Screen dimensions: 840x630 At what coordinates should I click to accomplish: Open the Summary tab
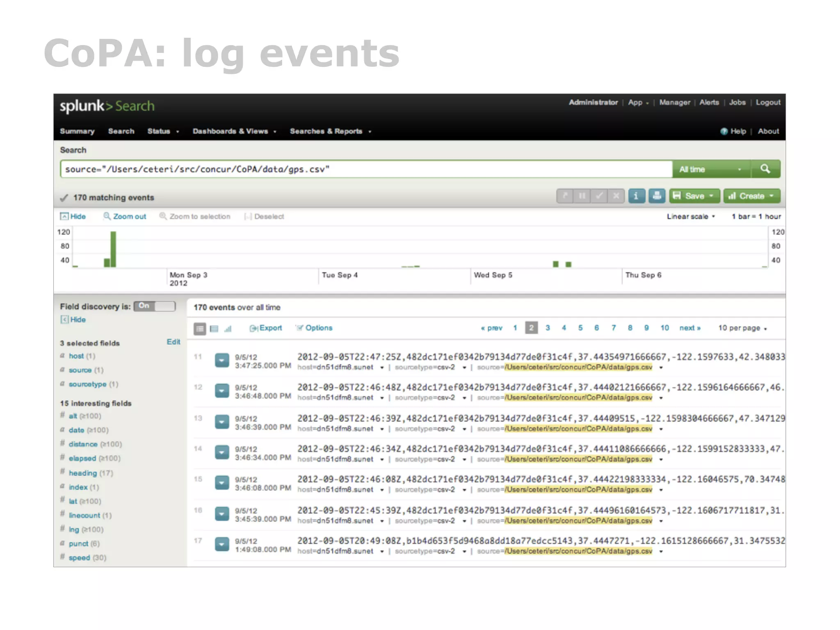(x=77, y=131)
